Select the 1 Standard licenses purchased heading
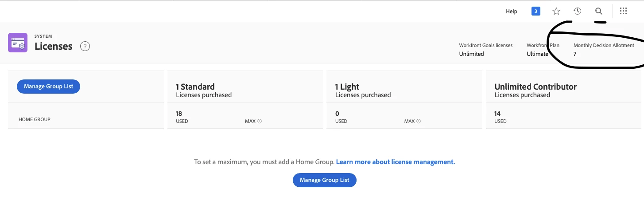 point(195,87)
